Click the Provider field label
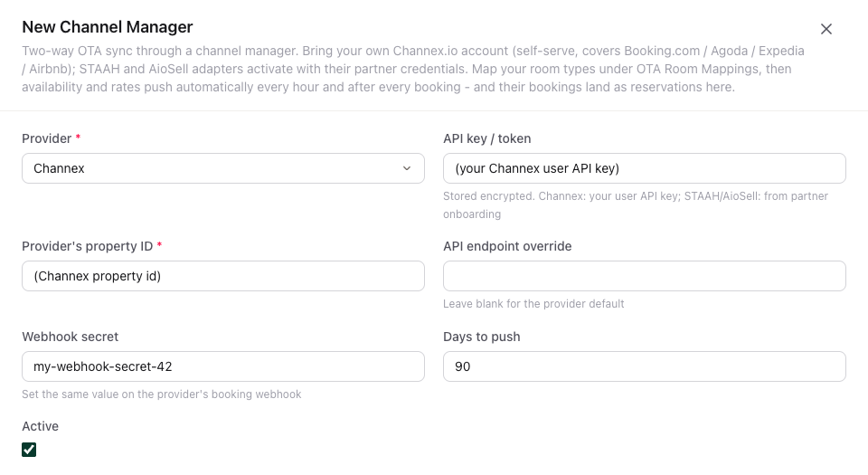Viewport: 868px width, 475px height. tap(47, 138)
